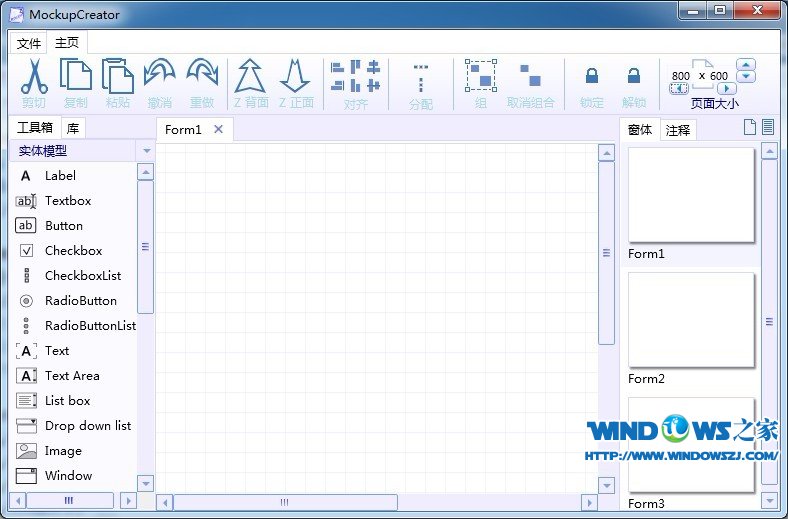This screenshot has width=788, height=519.
Task: Send to back with Z 背面 icon
Action: point(250,76)
